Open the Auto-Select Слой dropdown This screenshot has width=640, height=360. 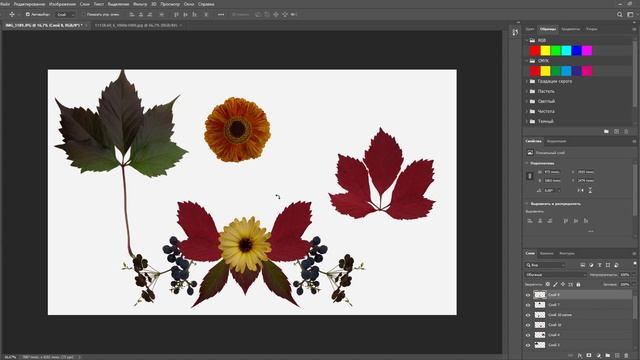click(65, 14)
